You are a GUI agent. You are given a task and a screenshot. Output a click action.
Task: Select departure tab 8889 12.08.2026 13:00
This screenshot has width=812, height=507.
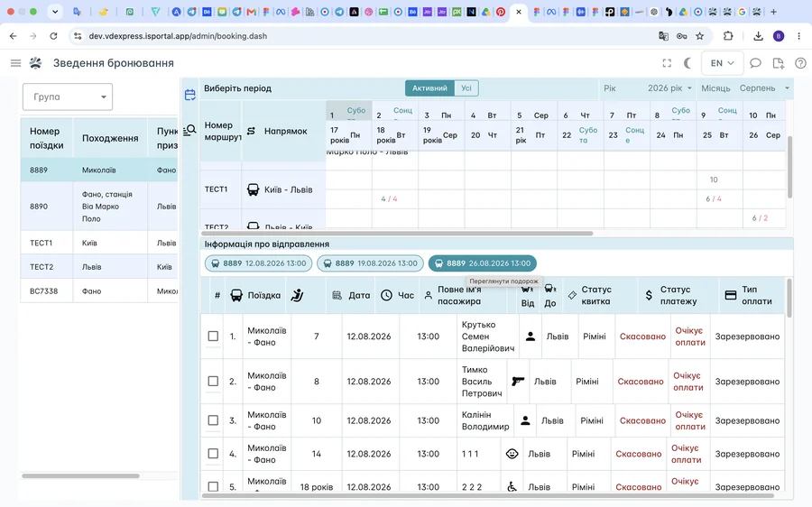click(258, 263)
